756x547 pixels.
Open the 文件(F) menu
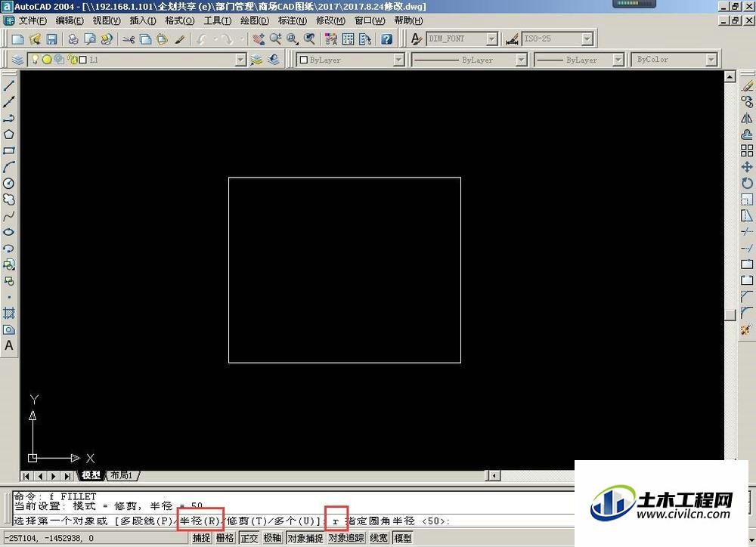(x=33, y=20)
